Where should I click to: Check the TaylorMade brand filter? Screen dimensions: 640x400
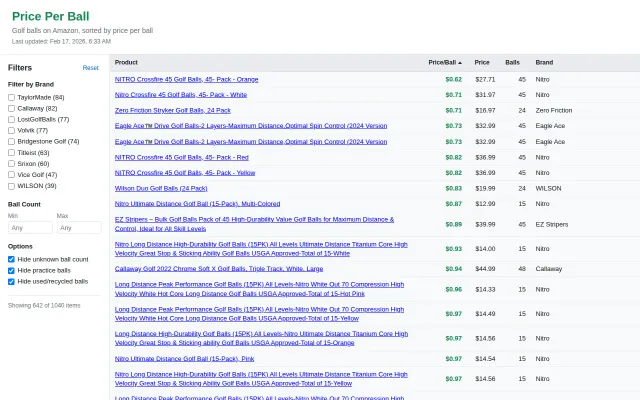click(11, 98)
